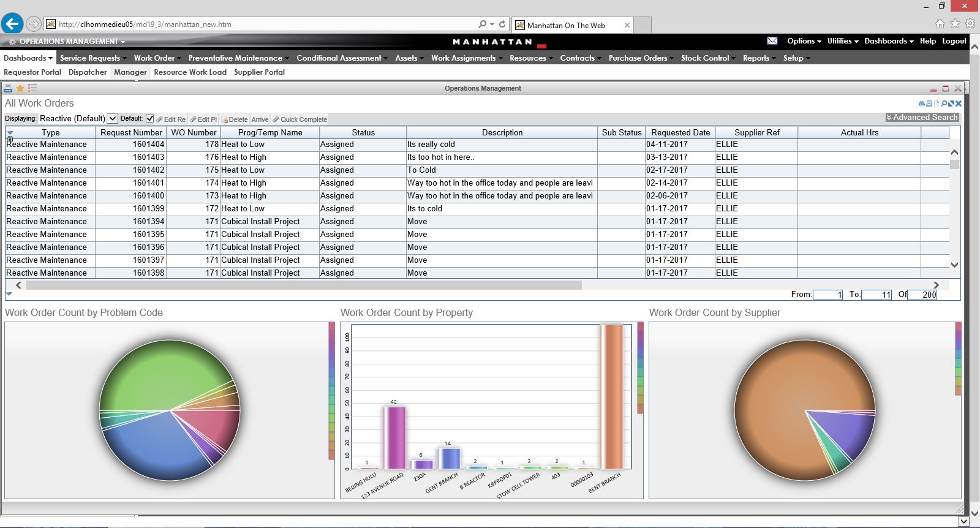Screen dimensions: 980x528
Task: Click the Quick Complete toolbar button
Action: pos(300,119)
